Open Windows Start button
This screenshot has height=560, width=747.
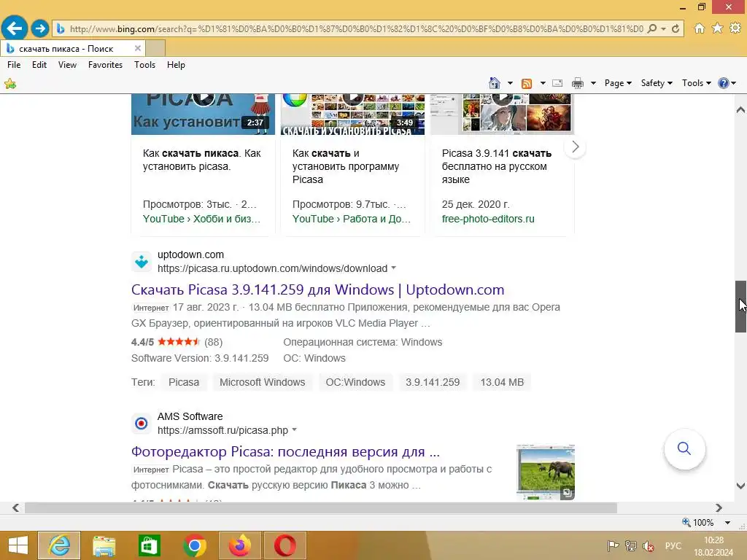[18, 545]
